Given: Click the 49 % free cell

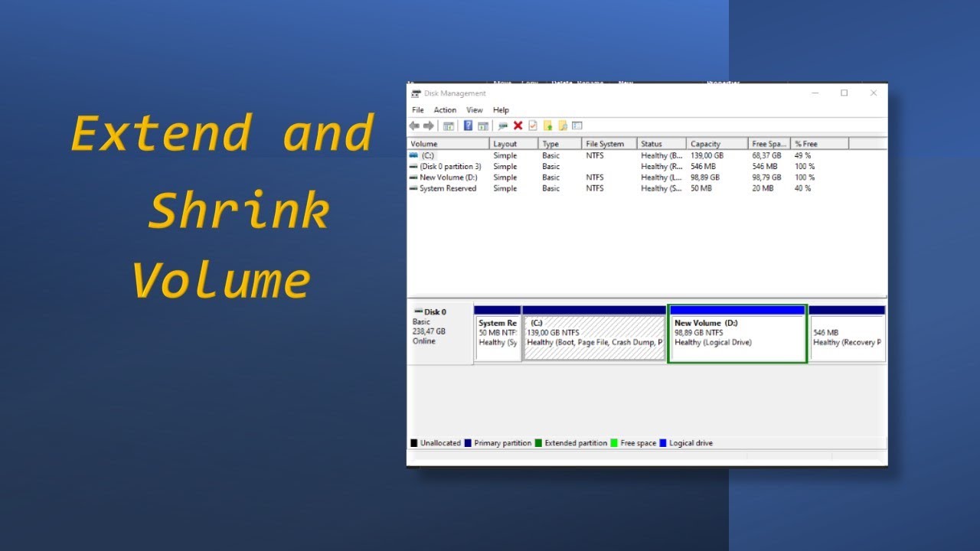Looking at the screenshot, I should click(802, 155).
